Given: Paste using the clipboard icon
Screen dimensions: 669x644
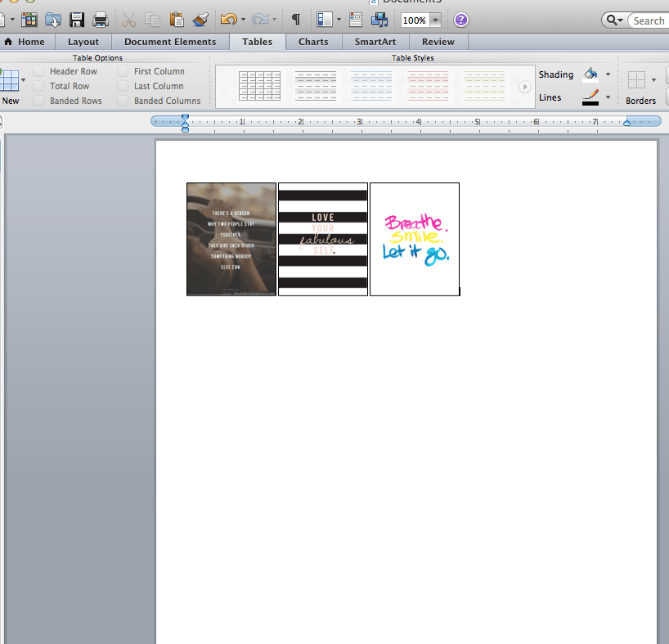Looking at the screenshot, I should 176,20.
